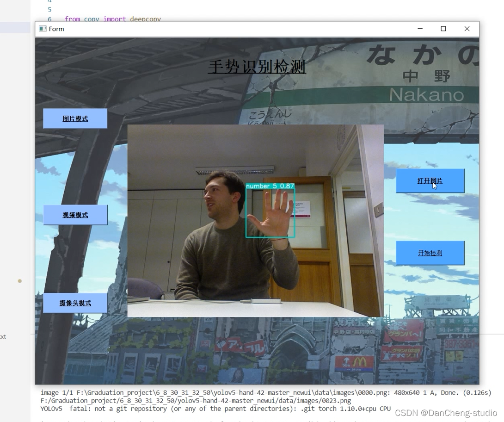Click 'from copy import deepcopy' code line
The height and width of the screenshot is (422, 504).
pos(112,19)
